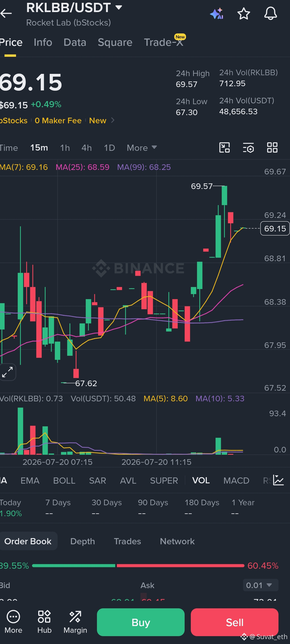Viewport: 290px width, 644px height.
Task: Tap the MA(25): 68.59 legend
Action: 82,167
